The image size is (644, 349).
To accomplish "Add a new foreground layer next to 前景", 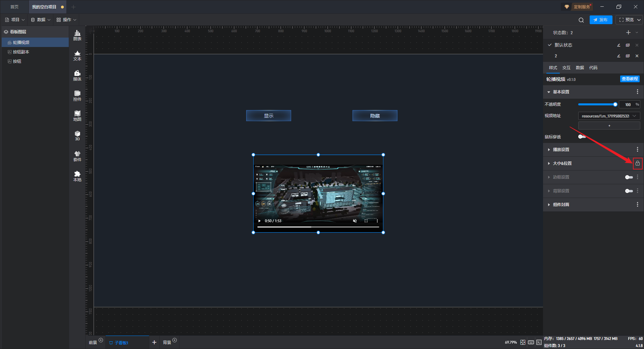I will [101, 340].
